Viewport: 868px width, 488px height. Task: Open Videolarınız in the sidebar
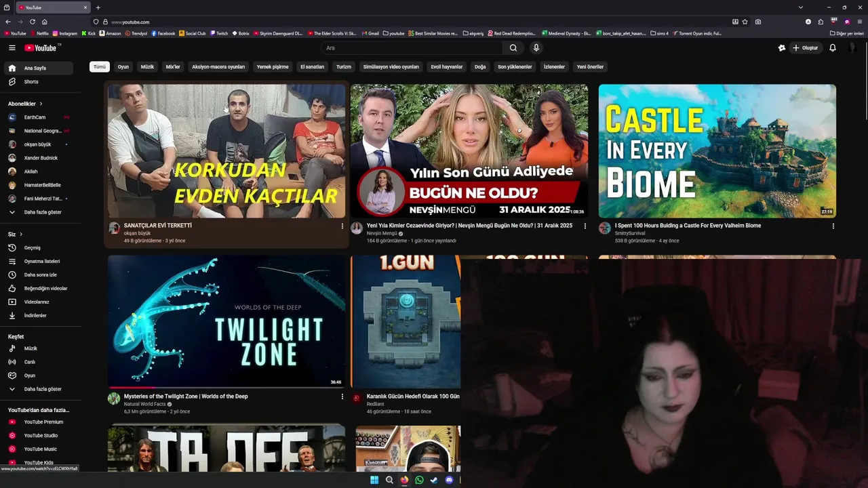[x=38, y=302]
